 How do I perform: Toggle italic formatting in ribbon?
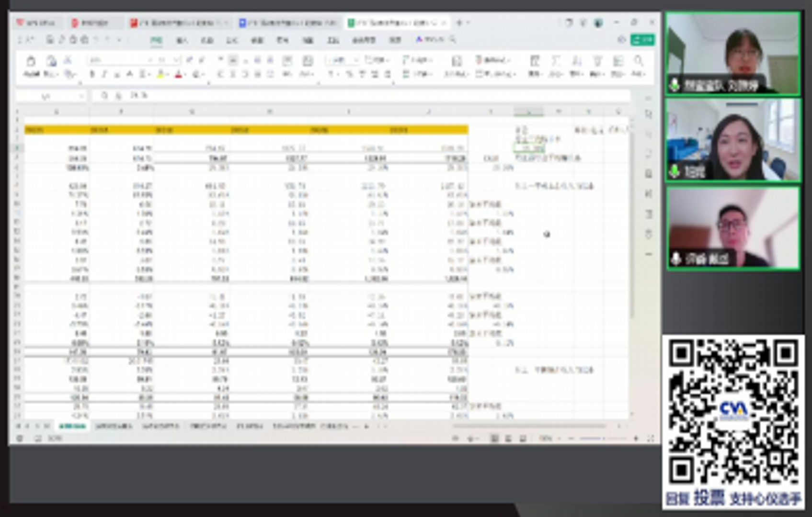(x=104, y=74)
